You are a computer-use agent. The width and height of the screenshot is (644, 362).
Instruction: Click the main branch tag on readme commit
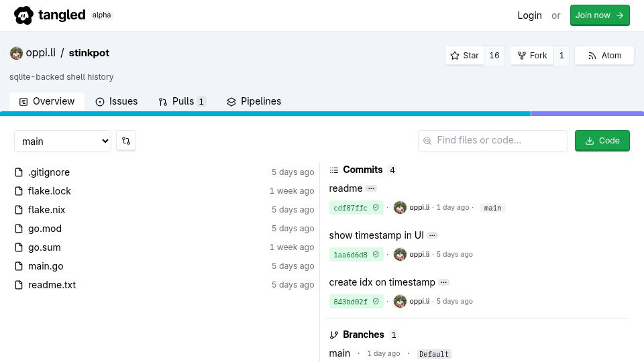point(492,208)
